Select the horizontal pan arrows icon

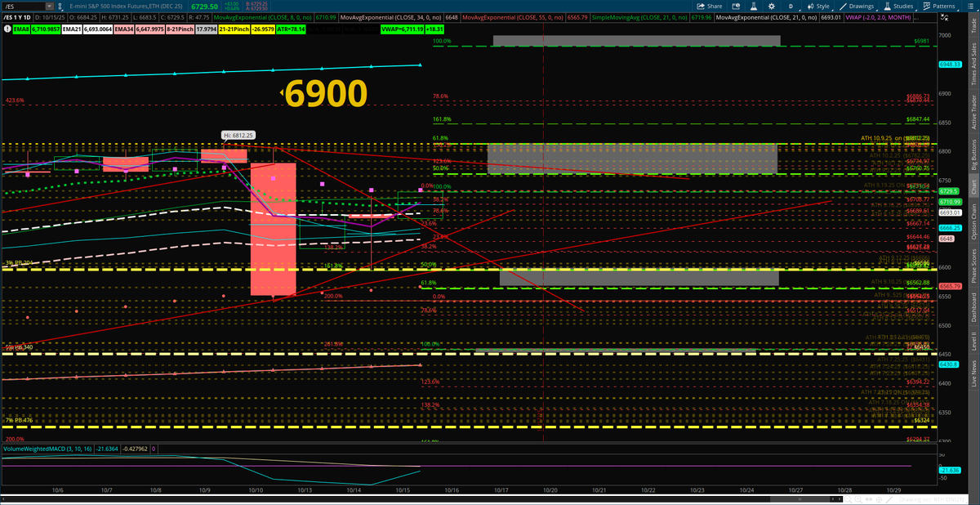(869, 499)
